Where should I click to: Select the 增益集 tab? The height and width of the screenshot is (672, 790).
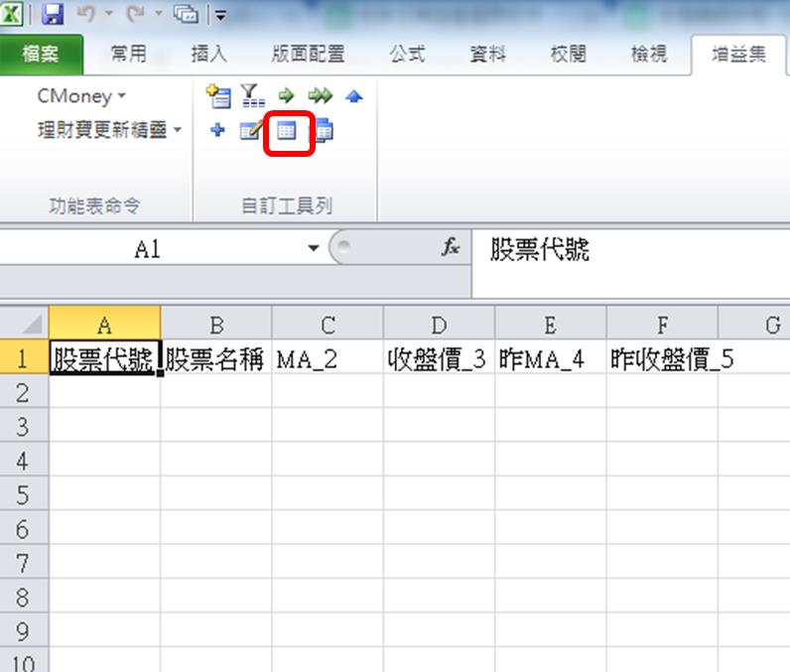pyautogui.click(x=738, y=54)
